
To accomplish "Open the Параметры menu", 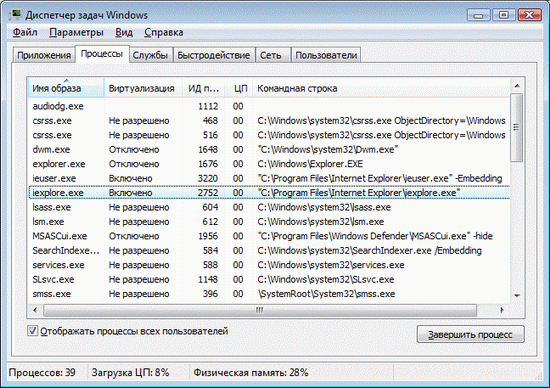I will pos(76,32).
